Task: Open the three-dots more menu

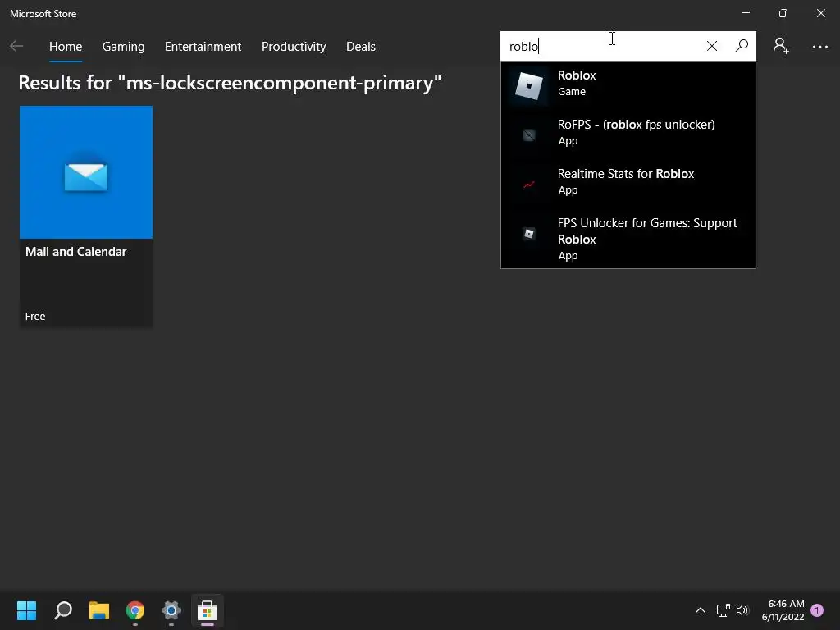Action: (x=819, y=47)
